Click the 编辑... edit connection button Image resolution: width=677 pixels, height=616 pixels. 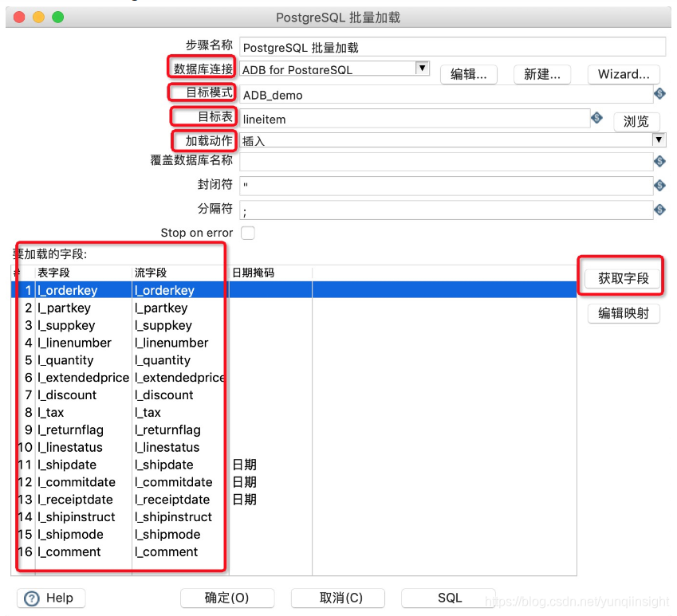click(468, 74)
